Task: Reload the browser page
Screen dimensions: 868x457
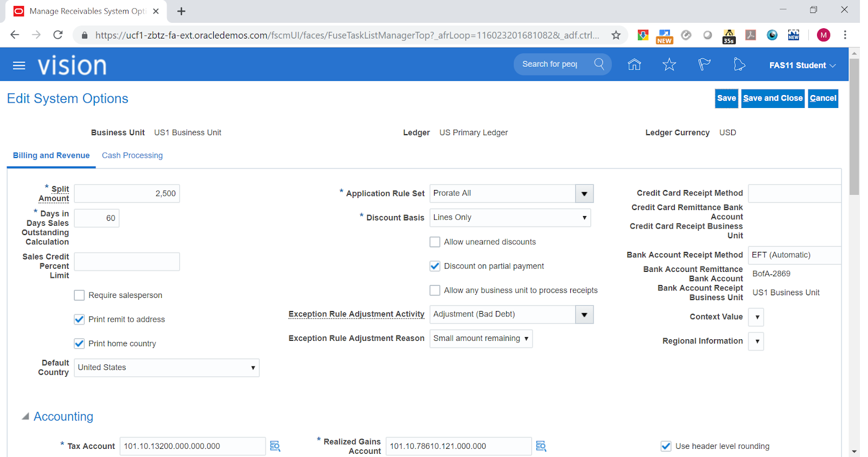Action: (58, 35)
